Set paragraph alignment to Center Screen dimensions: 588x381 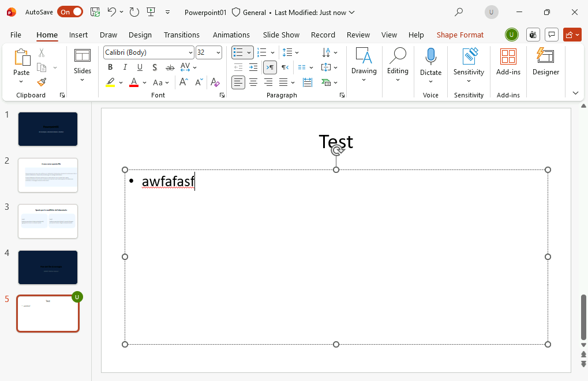[x=253, y=82]
